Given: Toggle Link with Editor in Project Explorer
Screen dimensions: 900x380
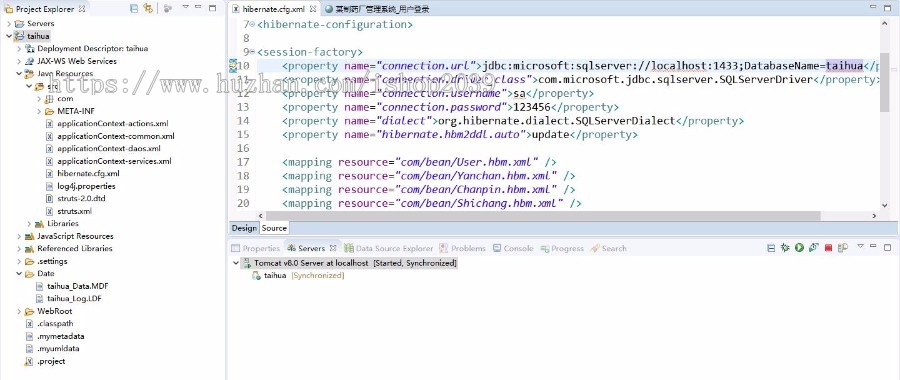Looking at the screenshot, I should (x=148, y=9).
